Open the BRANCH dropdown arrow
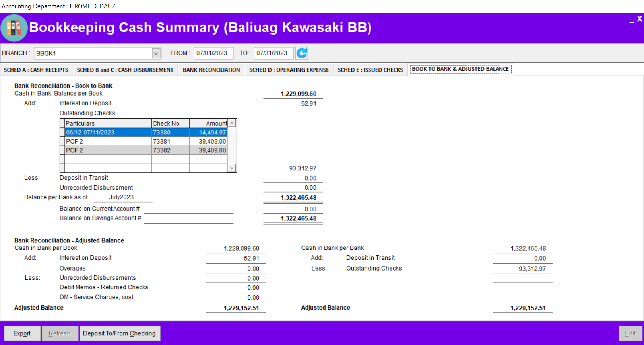This screenshot has height=345, width=644. (x=156, y=53)
